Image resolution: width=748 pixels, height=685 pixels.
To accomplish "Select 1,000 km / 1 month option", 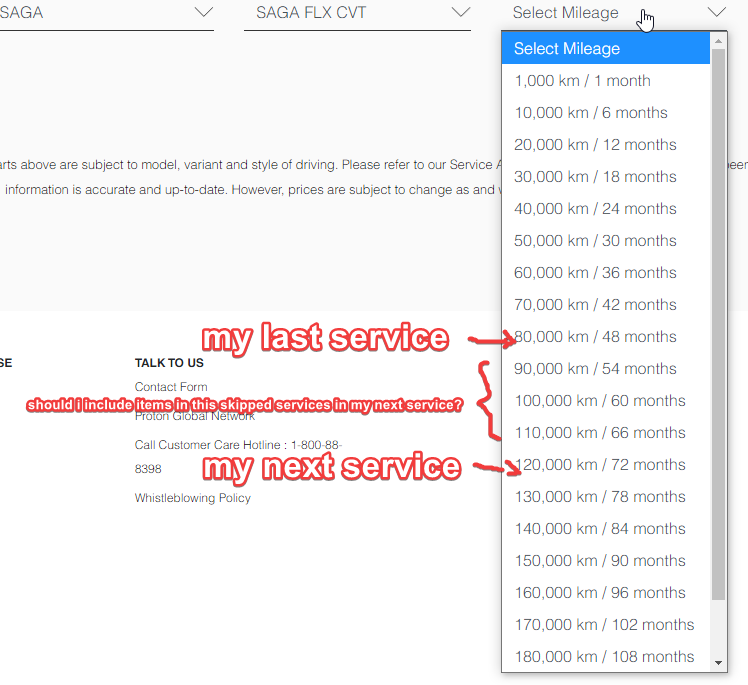I will click(582, 81).
